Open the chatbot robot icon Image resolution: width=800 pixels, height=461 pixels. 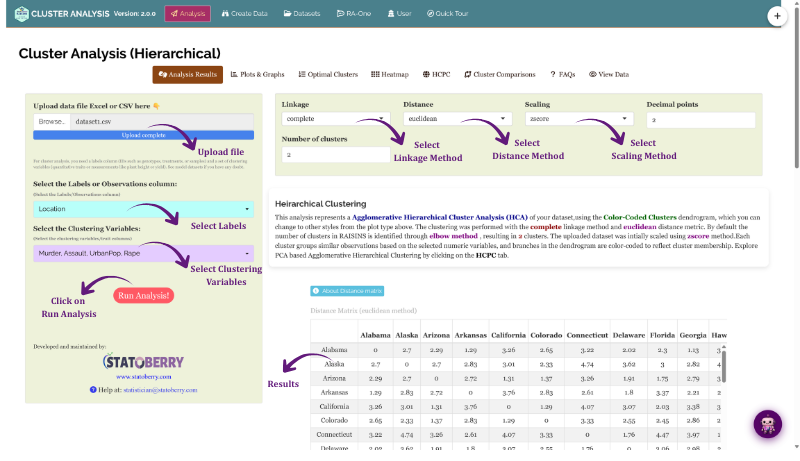[767, 424]
